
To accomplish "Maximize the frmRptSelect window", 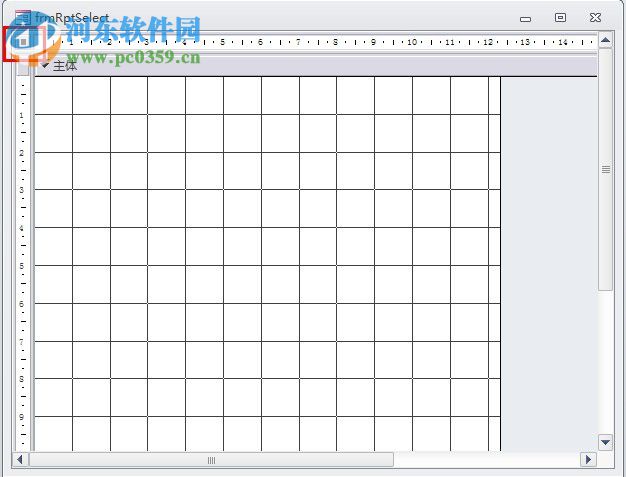I will (560, 18).
